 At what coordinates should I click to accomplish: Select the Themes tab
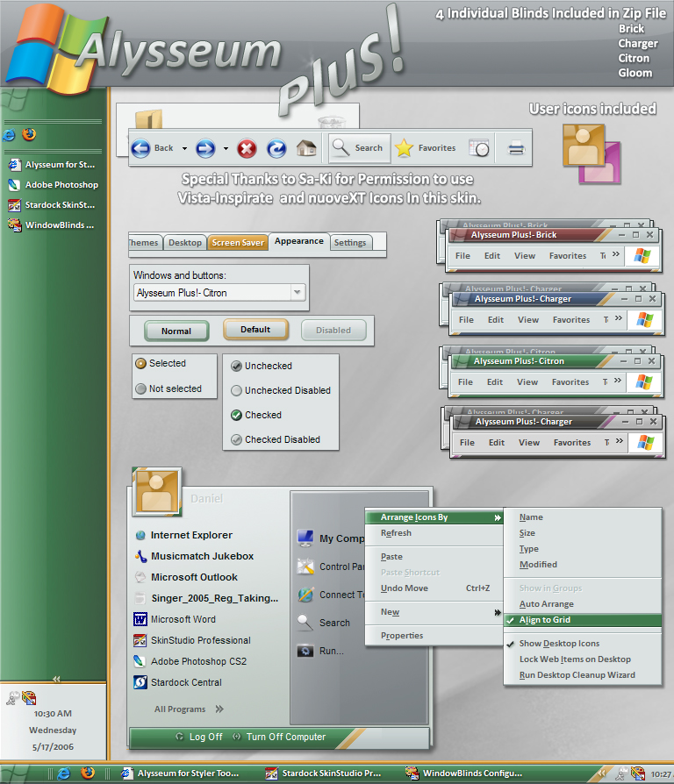145,243
